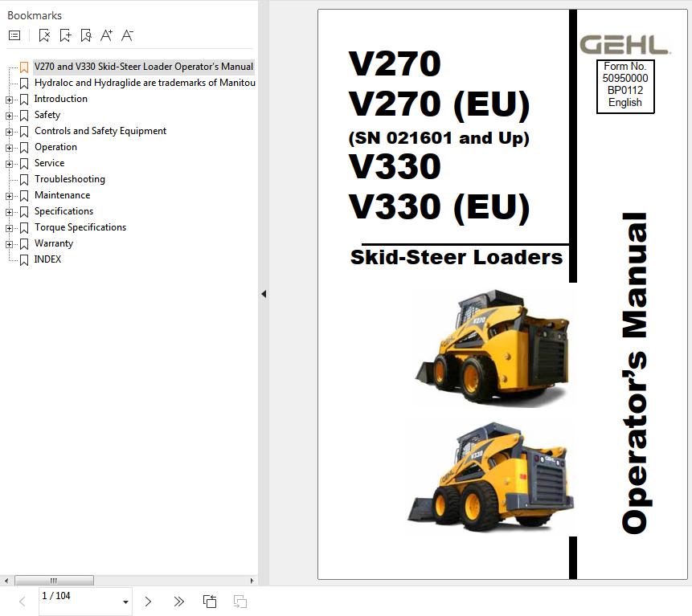
Task: Go to the Troubleshooting bookmark
Action: 70,179
